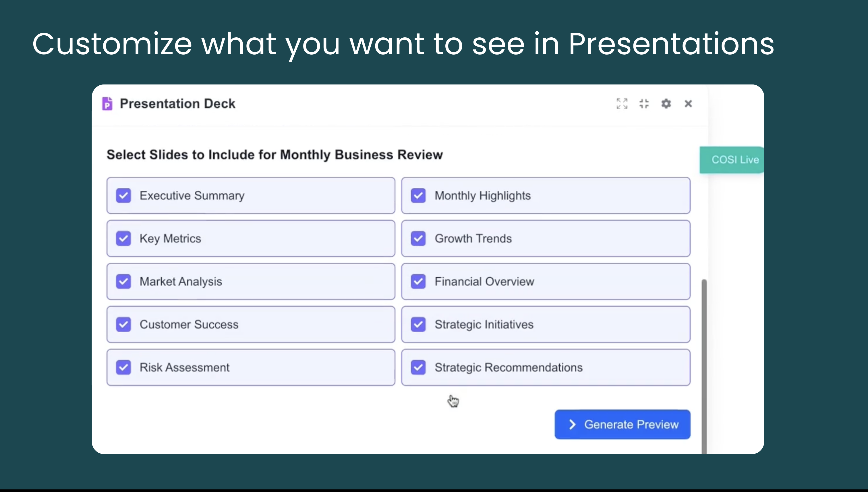
Task: Toggle the Key Metrics checkbox
Action: (x=123, y=239)
